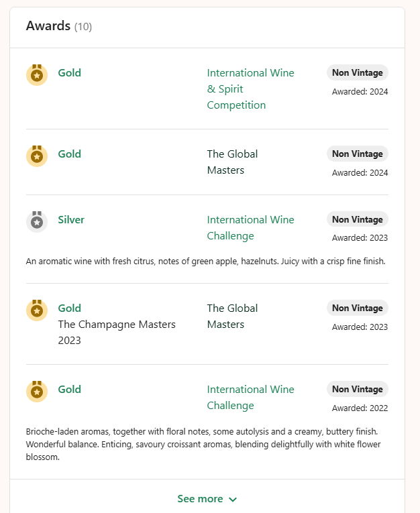This screenshot has width=420, height=513.
Task: Click the silver medal icon
Action: tap(37, 222)
